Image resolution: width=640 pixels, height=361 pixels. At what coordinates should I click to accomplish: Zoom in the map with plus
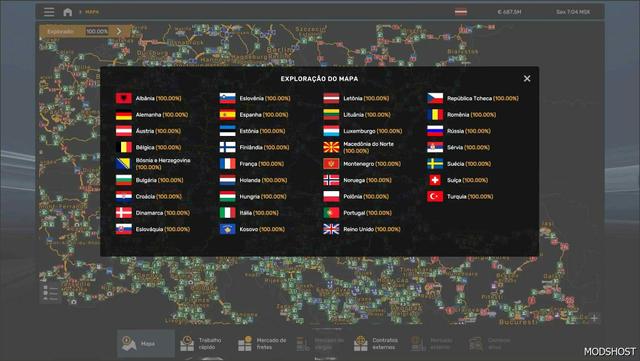tap(594, 318)
